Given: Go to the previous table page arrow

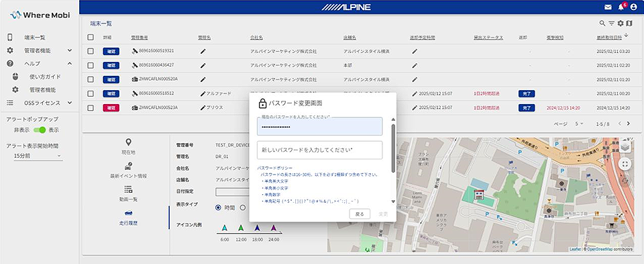Looking at the screenshot, I should point(619,124).
